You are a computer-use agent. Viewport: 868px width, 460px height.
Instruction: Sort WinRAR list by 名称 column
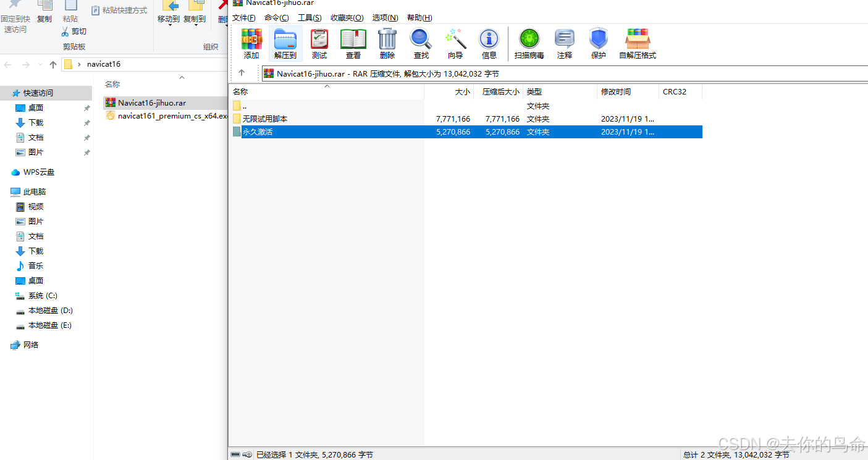click(x=327, y=92)
